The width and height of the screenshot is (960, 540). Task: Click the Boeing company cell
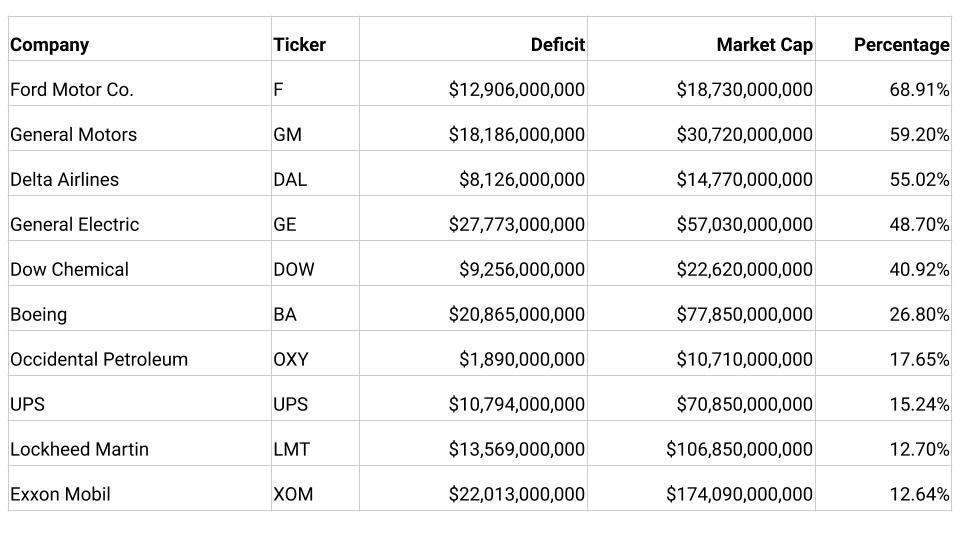point(39,315)
